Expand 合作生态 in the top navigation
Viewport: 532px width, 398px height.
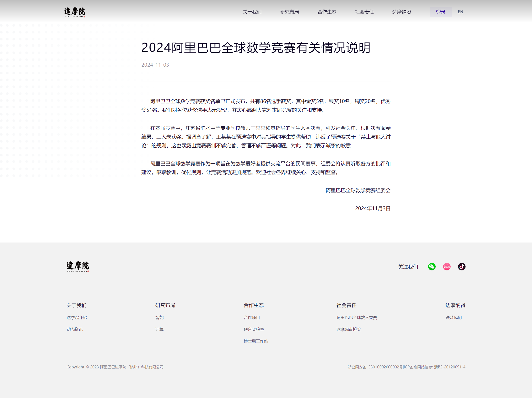click(327, 12)
